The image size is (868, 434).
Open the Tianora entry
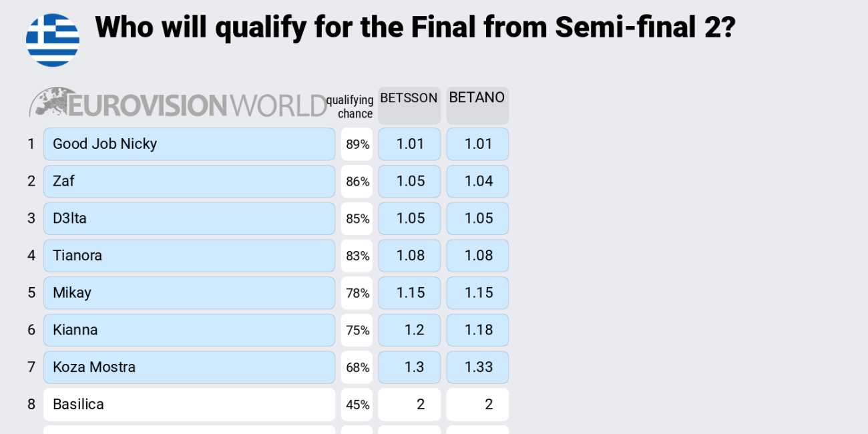tap(189, 256)
